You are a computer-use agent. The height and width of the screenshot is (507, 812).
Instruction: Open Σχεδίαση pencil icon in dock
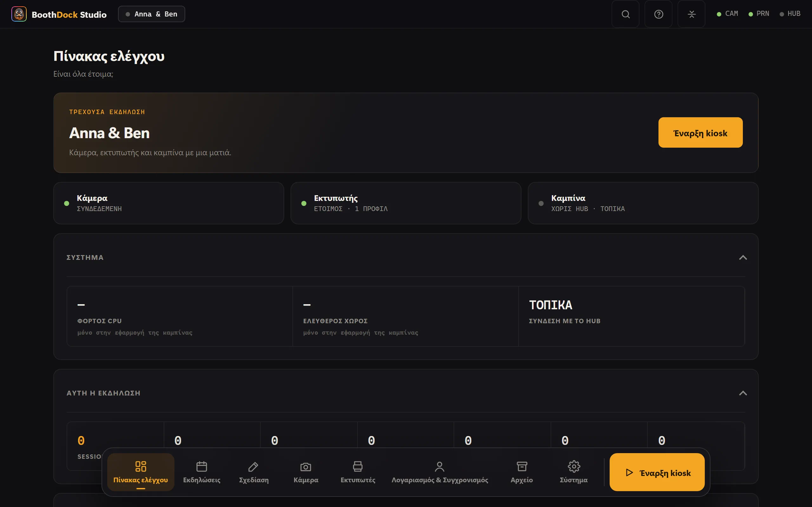coord(253,466)
